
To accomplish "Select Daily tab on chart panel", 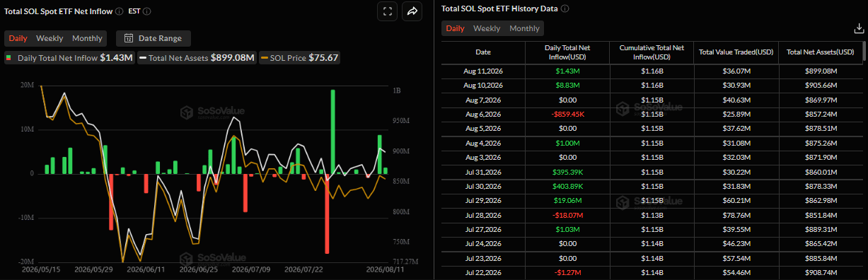I will [x=18, y=38].
